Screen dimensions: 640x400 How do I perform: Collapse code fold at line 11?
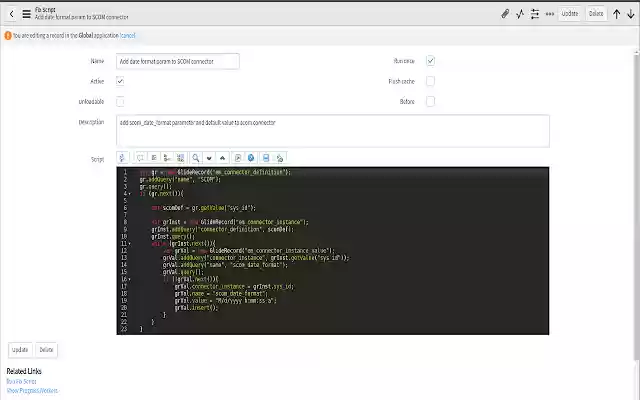click(130, 244)
